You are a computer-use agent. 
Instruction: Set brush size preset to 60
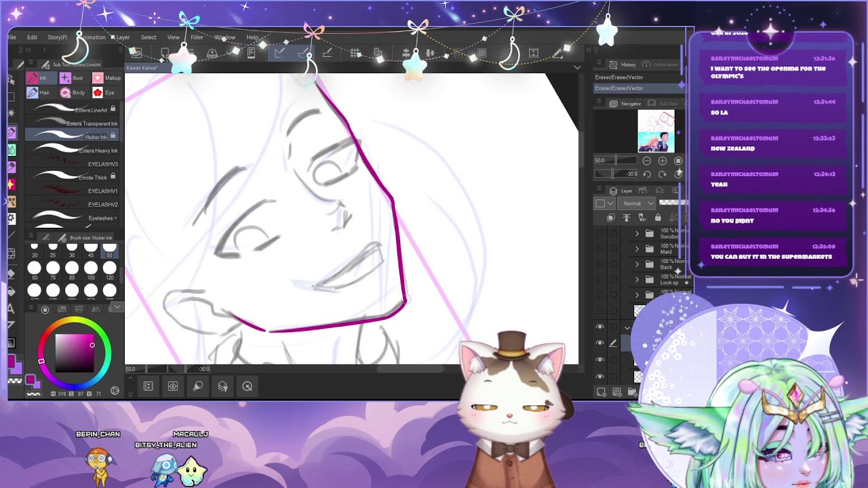[35, 271]
